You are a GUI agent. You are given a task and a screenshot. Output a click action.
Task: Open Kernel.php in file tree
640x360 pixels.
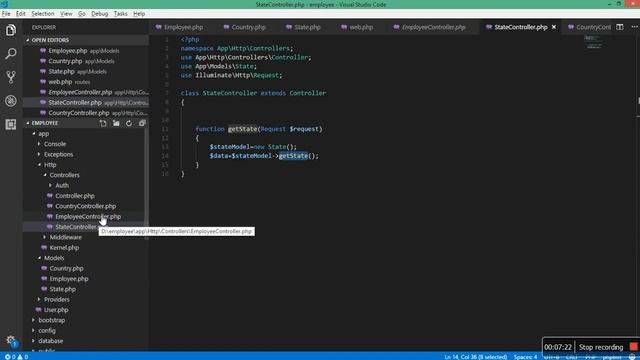tap(64, 247)
